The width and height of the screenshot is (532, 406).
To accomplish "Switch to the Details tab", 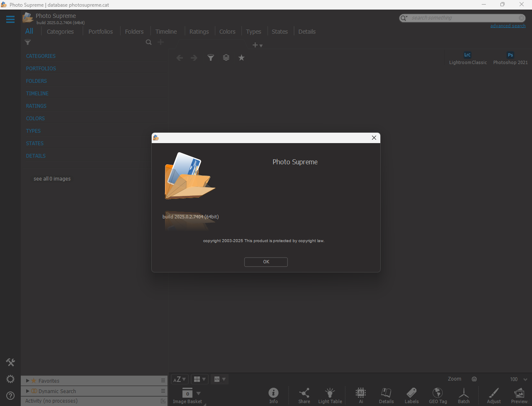I will 307,32.
